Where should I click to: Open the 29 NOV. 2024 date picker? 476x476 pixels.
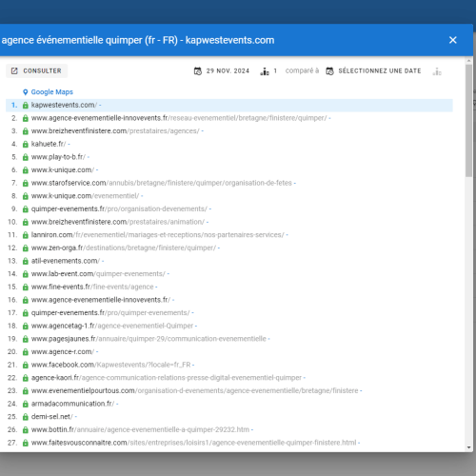pyautogui.click(x=222, y=70)
